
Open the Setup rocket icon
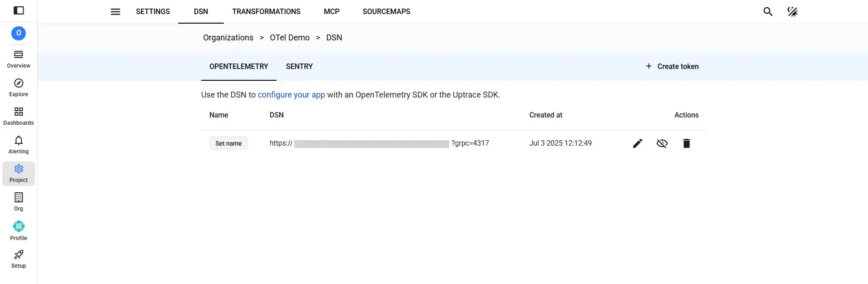click(x=19, y=255)
